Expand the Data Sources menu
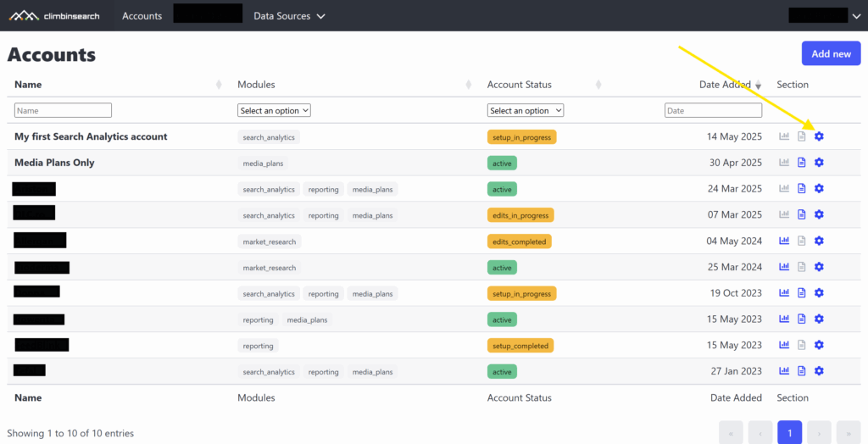The width and height of the screenshot is (868, 444). click(x=289, y=16)
